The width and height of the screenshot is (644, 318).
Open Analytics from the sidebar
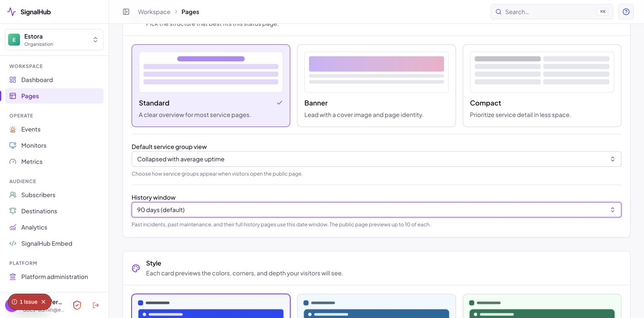(x=54, y=227)
